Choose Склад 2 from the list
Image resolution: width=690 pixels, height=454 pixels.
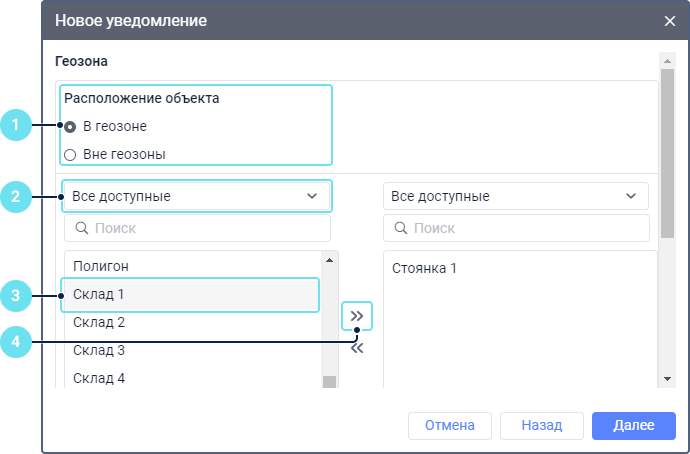pyautogui.click(x=100, y=323)
